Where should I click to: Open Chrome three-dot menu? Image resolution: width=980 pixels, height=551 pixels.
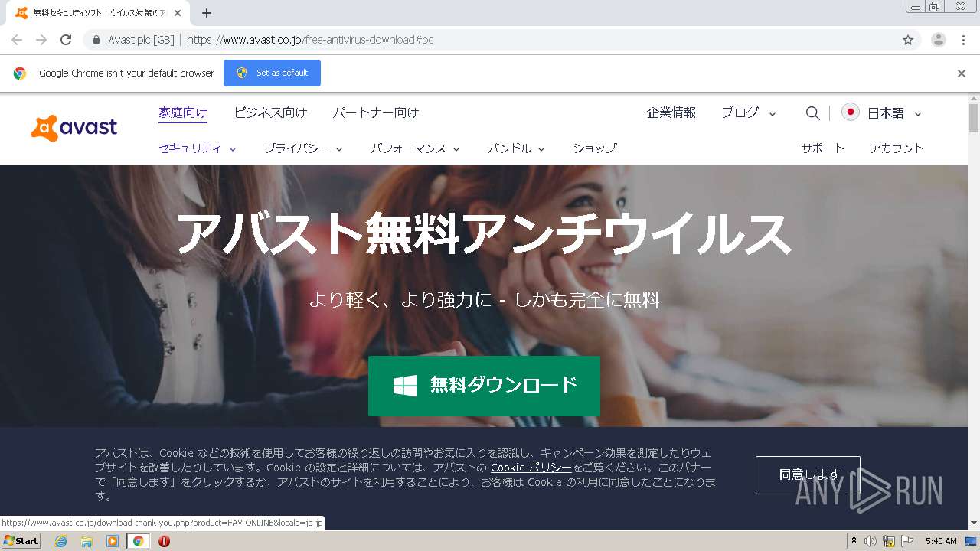(963, 40)
